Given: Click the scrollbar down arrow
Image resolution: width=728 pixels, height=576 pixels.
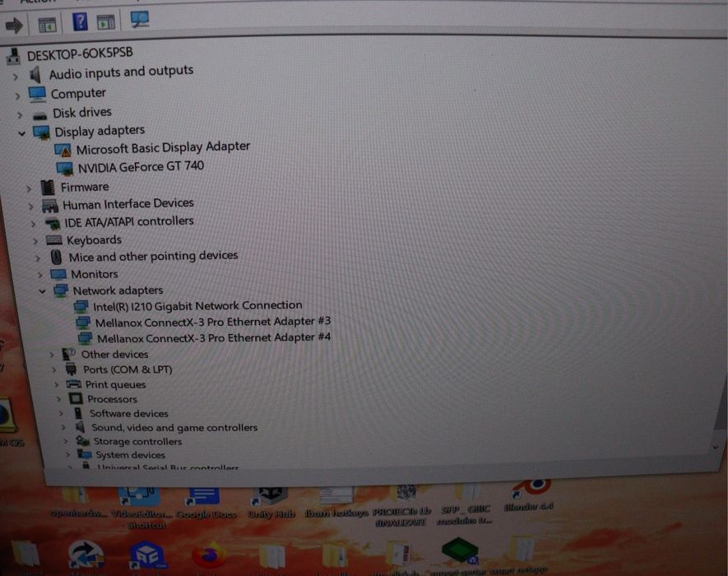Looking at the screenshot, I should pyautogui.click(x=716, y=447).
